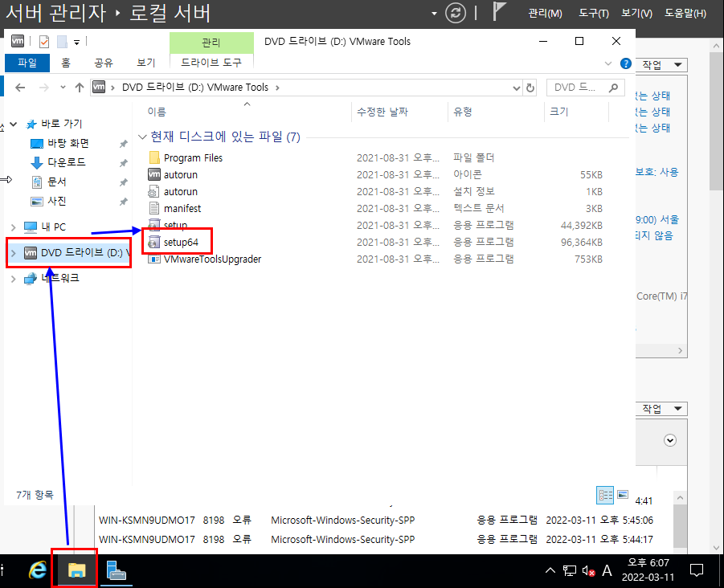This screenshot has width=724, height=588.
Task: Open the Action Center notification icon
Action: coord(697,571)
